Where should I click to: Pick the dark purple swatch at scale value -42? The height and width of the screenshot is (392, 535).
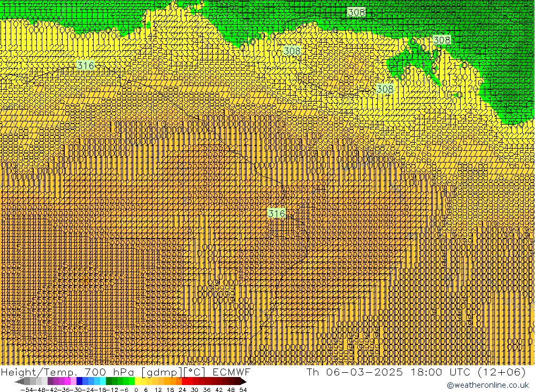50,381
